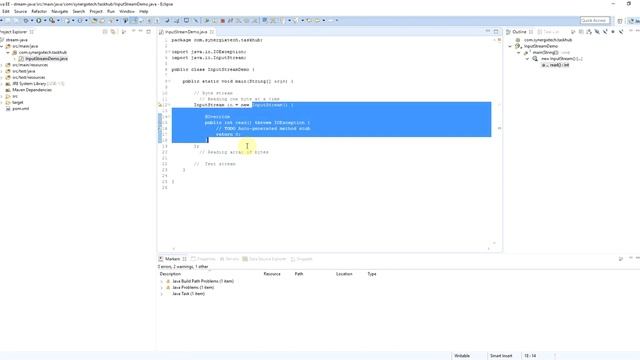Open the Refactor menu
This screenshot has height=360, width=640.
pos(39,11)
